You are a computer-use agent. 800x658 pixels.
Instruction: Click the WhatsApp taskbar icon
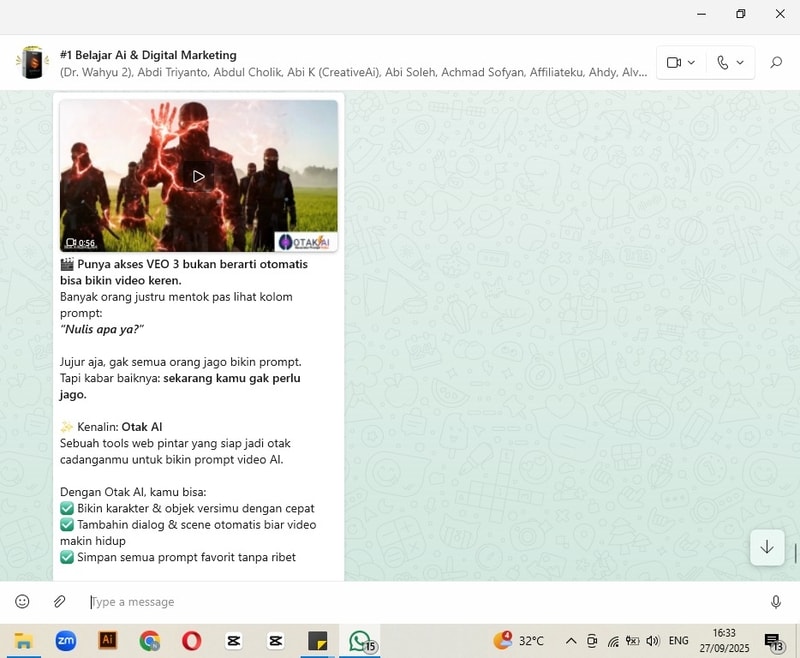tap(361, 641)
